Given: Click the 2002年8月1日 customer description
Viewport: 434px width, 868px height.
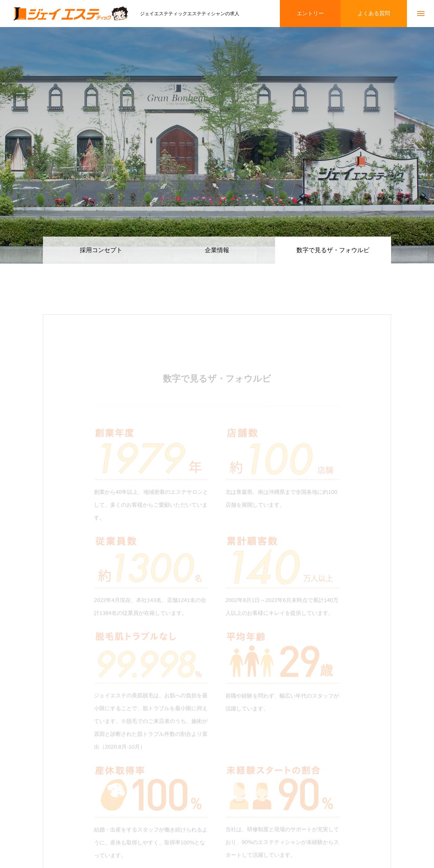Looking at the screenshot, I should point(282,607).
